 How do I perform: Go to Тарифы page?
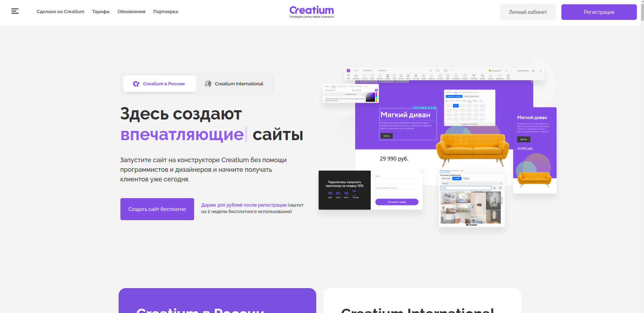(101, 12)
